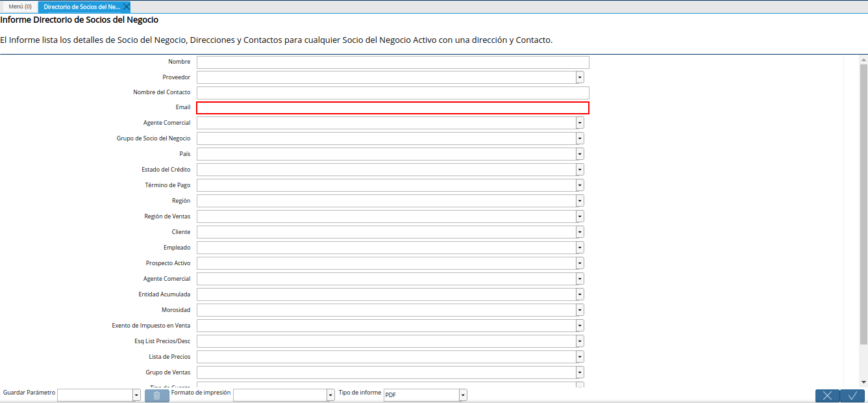Expand the Término de Pago dropdown
This screenshot has width=868, height=403.
(580, 185)
